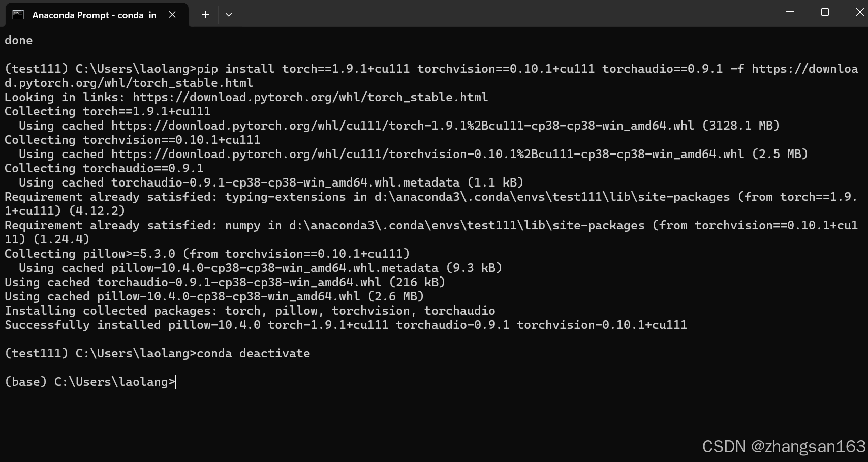Close the Anaconda Prompt tab with its X

pyautogui.click(x=172, y=15)
